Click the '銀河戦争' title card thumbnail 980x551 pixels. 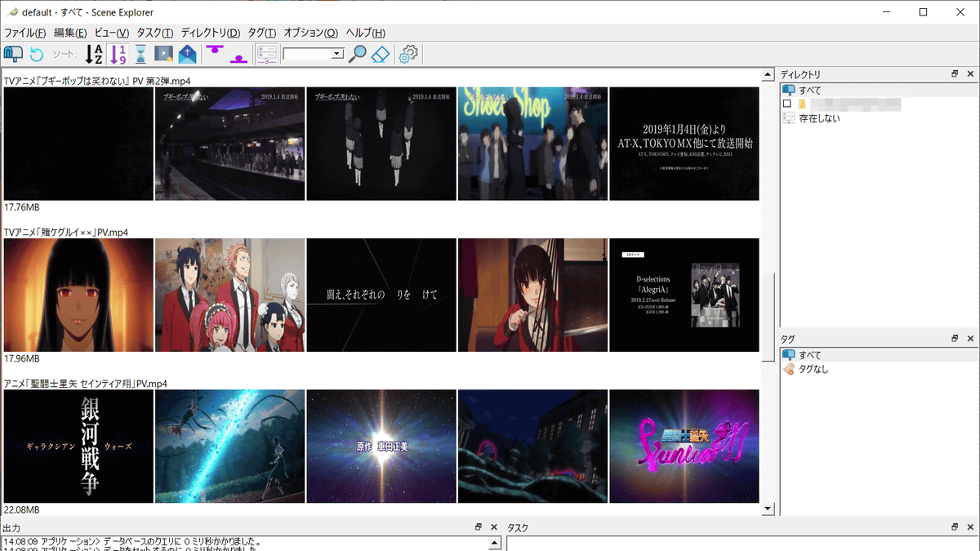click(78, 447)
